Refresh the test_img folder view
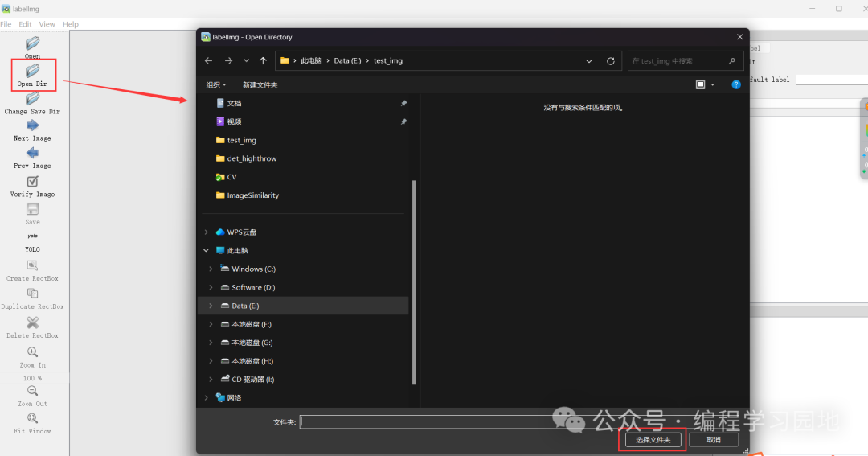The width and height of the screenshot is (868, 456). 611,61
